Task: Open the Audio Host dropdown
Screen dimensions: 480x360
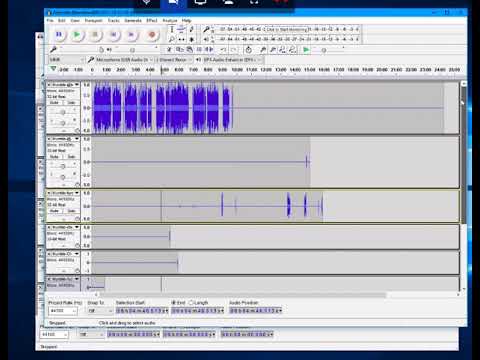Action: pos(66,60)
